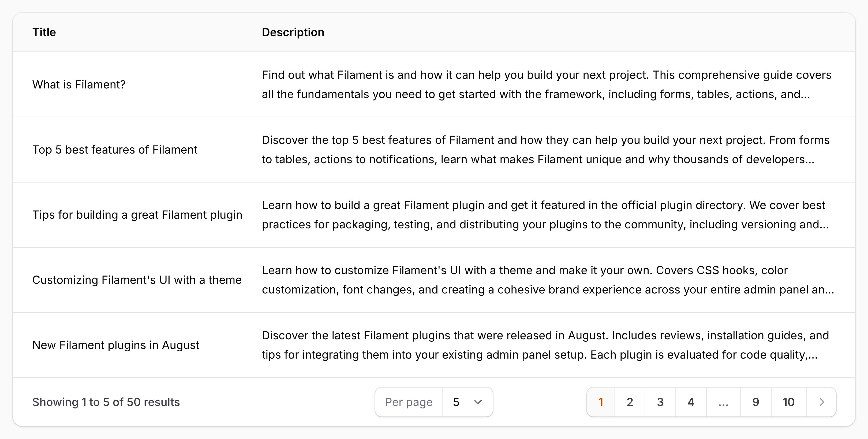Image resolution: width=868 pixels, height=439 pixels.
Task: Click the Title column header
Action: click(x=44, y=32)
